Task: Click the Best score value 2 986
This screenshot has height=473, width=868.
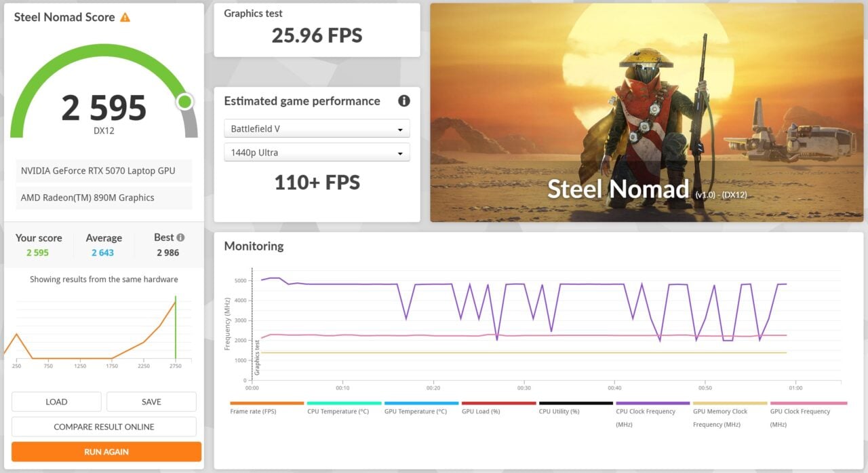Action: pos(168,252)
